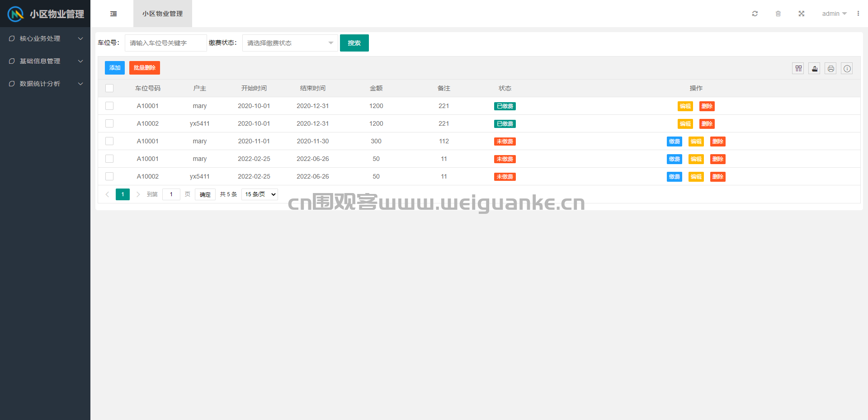Click 编辑 for A10002 2020-10-01 row

[685, 124]
